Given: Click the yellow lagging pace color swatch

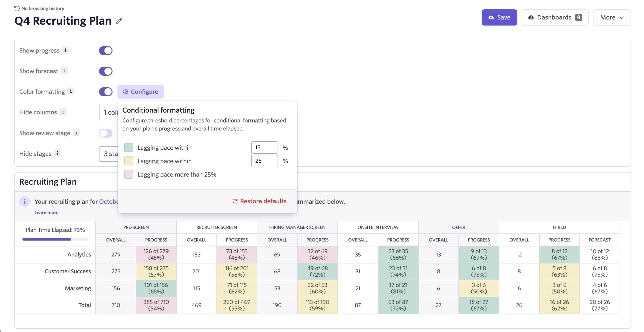Looking at the screenshot, I should [x=128, y=161].
